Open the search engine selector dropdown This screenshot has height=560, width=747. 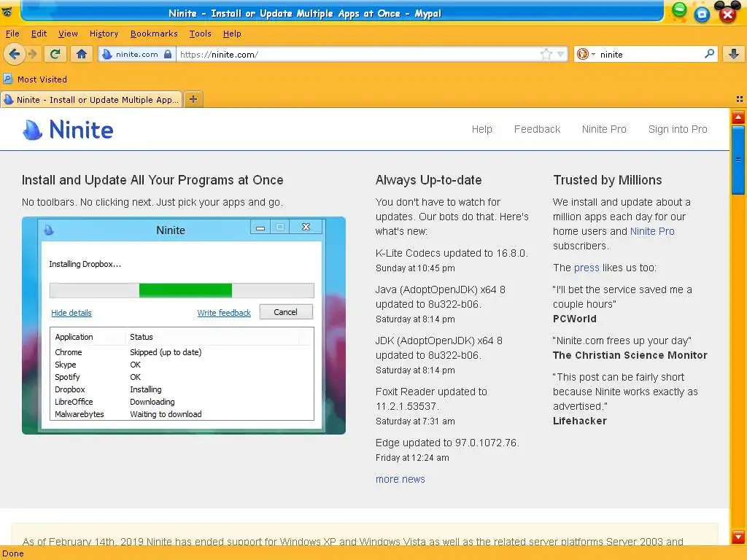click(x=586, y=54)
